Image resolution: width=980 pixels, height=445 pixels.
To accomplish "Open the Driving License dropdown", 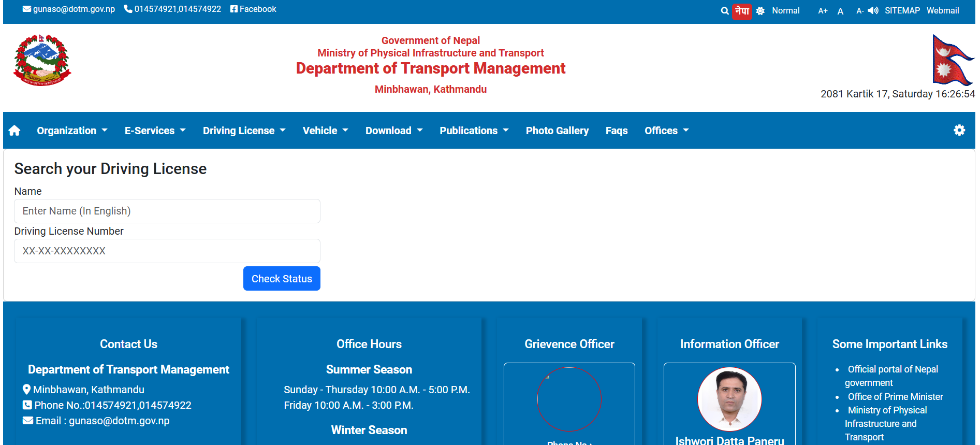I will 244,131.
